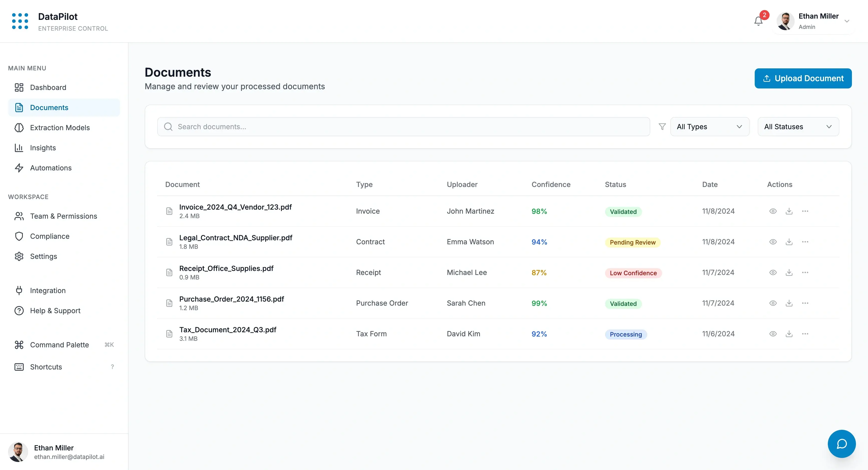This screenshot has height=470, width=868.
Task: Preview Tax_Document_2024_Q3.pdf with the eye icon
Action: [x=773, y=334]
